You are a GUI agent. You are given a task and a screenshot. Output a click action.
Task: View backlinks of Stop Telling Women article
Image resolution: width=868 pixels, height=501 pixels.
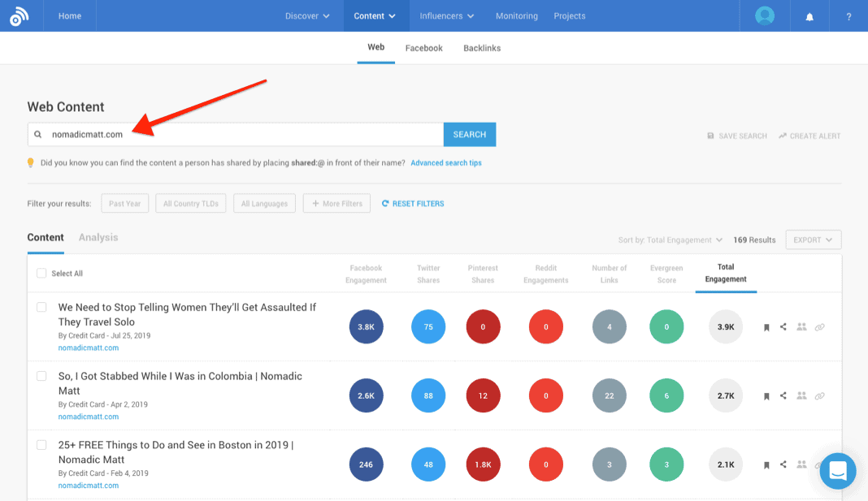pos(820,327)
